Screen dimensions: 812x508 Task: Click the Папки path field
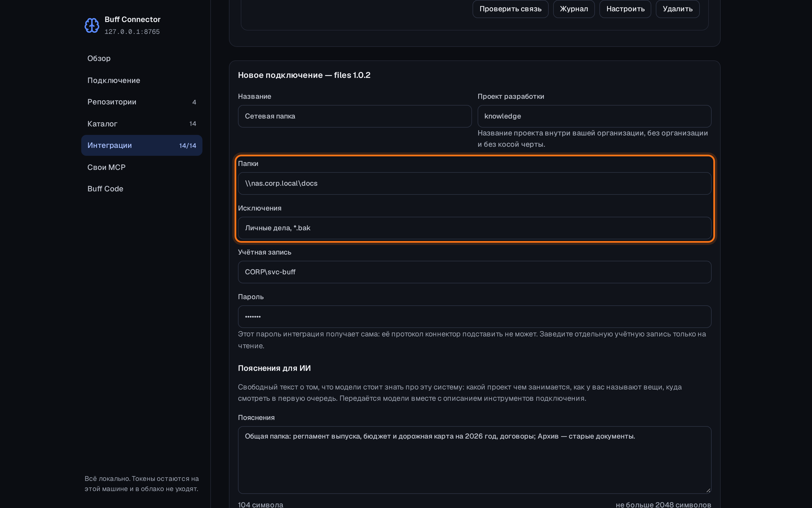pos(475,183)
